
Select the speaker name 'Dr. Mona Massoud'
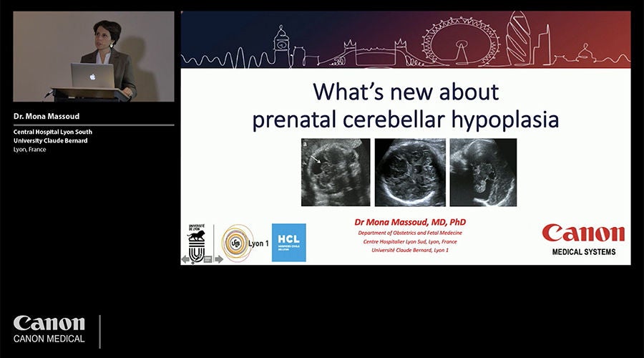click(x=47, y=116)
